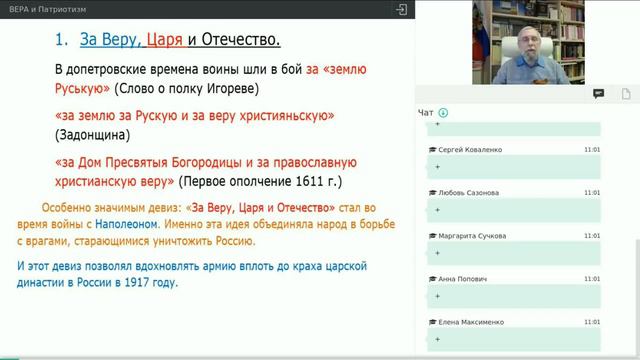Click the playback progress bar at bottom
The height and width of the screenshot is (360, 640).
(320, 358)
